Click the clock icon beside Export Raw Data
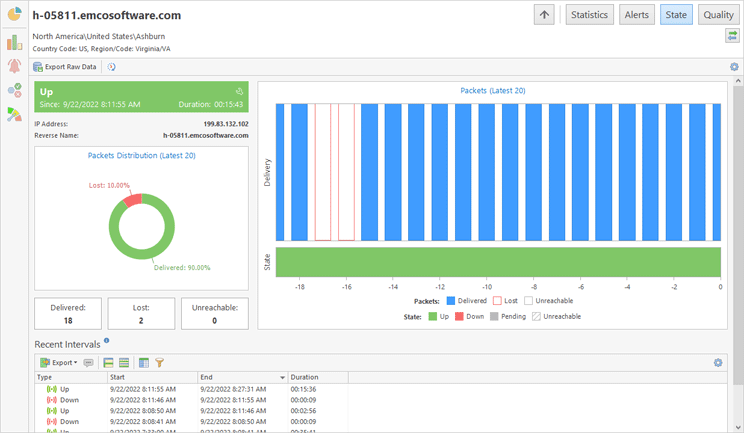The height and width of the screenshot is (433, 744). (x=111, y=67)
